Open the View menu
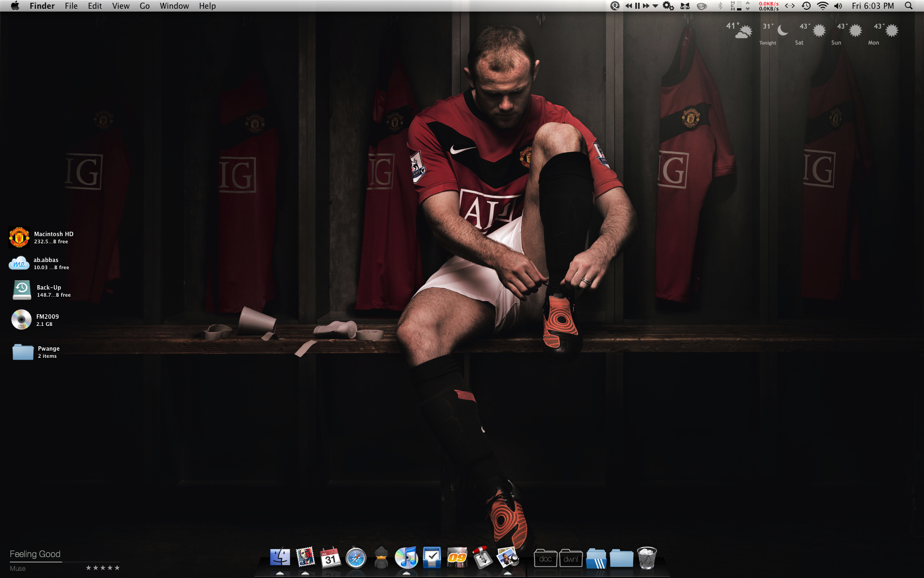 121,6
